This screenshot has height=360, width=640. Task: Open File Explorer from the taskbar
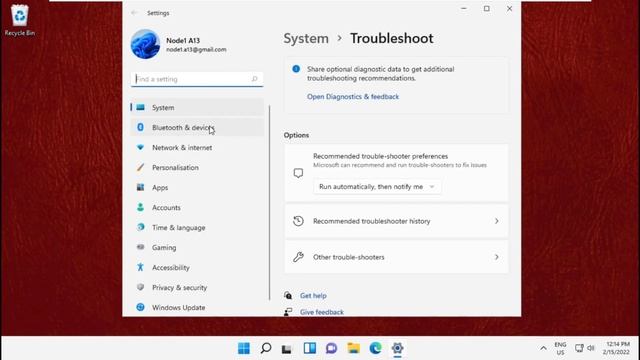pyautogui.click(x=353, y=348)
